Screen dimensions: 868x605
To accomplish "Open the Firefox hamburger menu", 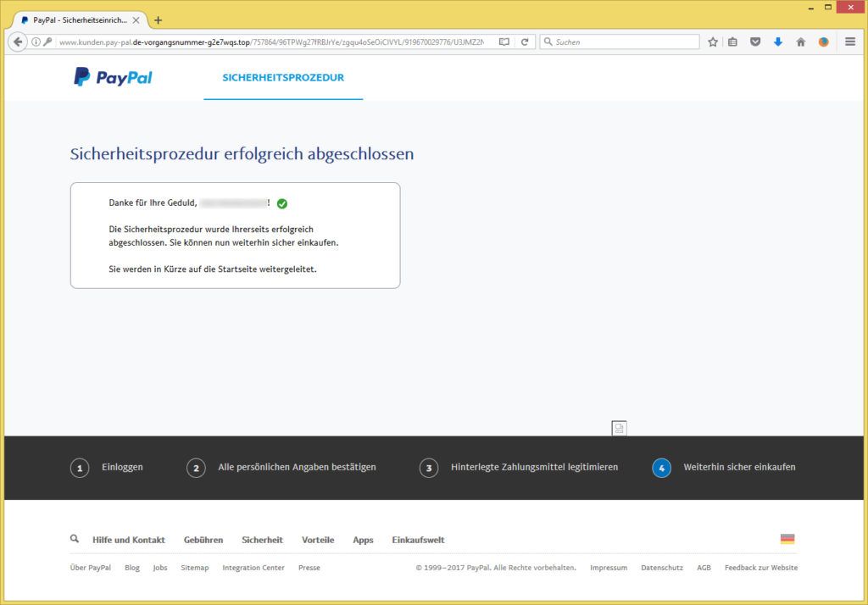I will click(849, 41).
